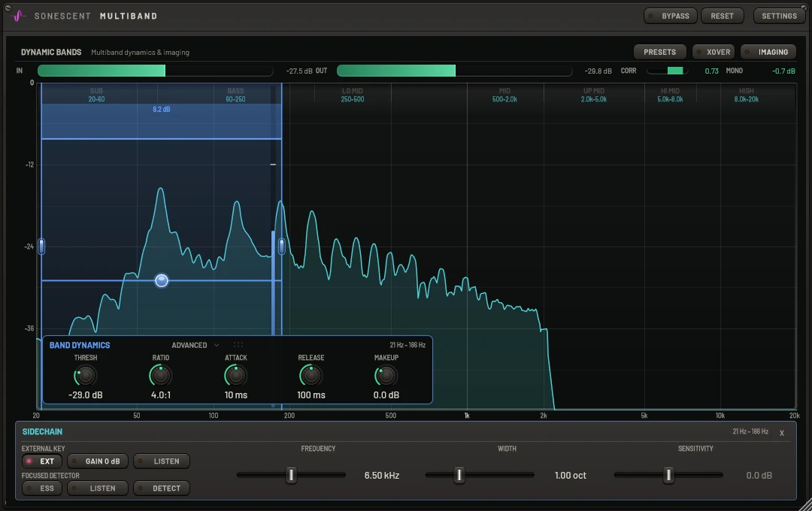Click the GAIN 0 dB button
Image resolution: width=812 pixels, height=511 pixels.
(97, 461)
